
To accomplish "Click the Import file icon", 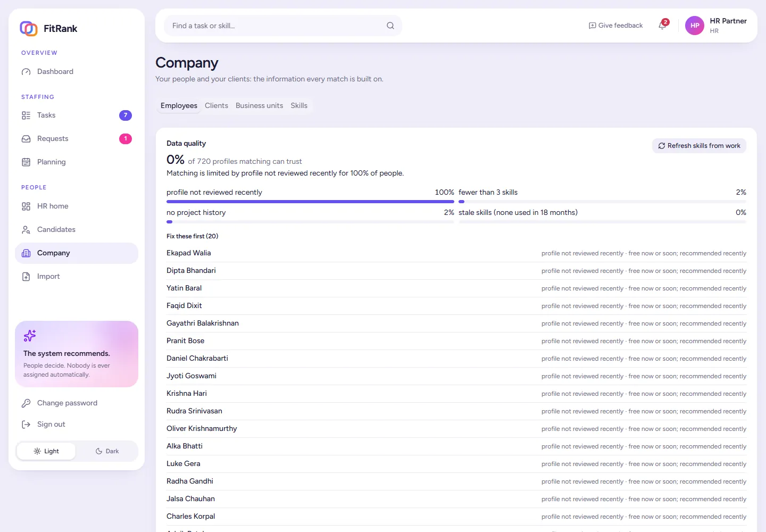I will pyautogui.click(x=26, y=277).
